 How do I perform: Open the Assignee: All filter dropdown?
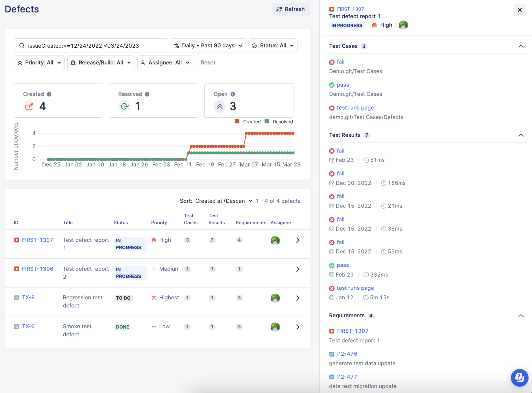click(x=165, y=63)
